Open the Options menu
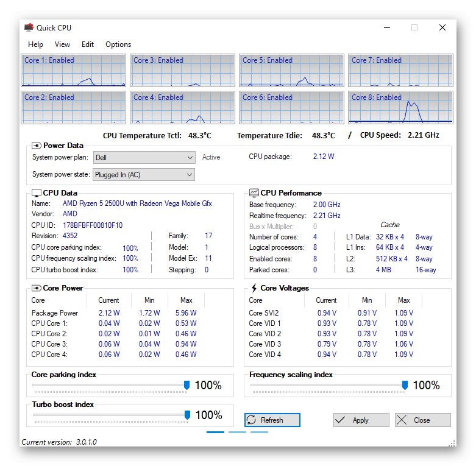 pos(118,44)
